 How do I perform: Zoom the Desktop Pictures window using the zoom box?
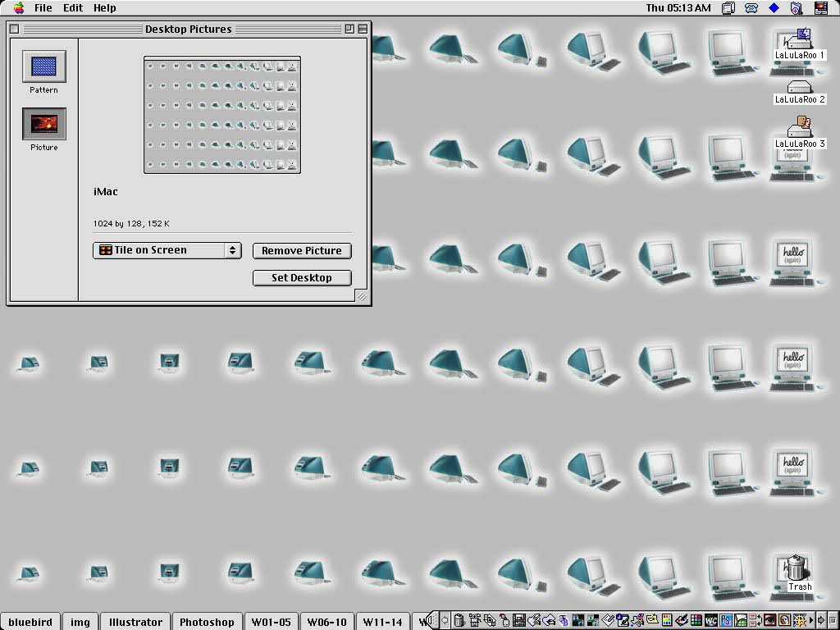[x=349, y=29]
